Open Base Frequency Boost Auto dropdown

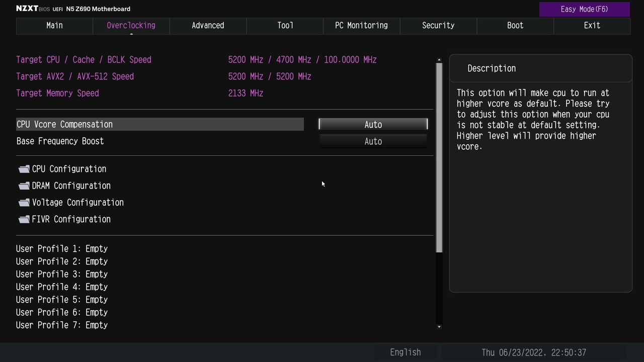[x=373, y=141]
